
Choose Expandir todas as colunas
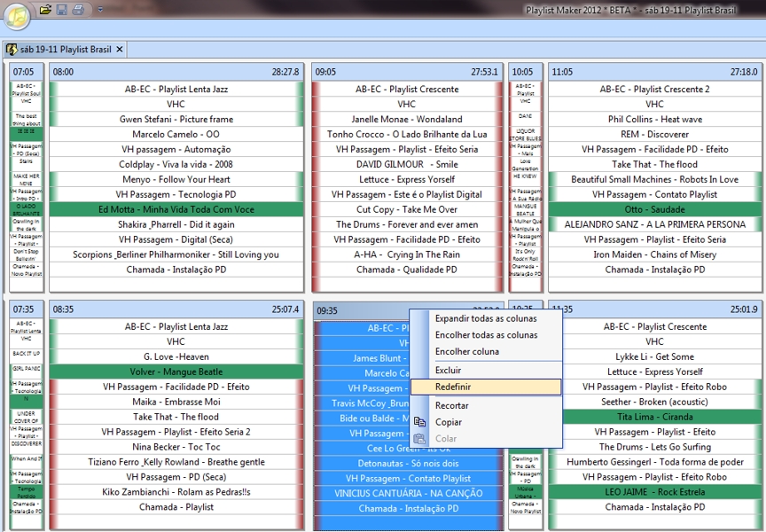point(486,318)
